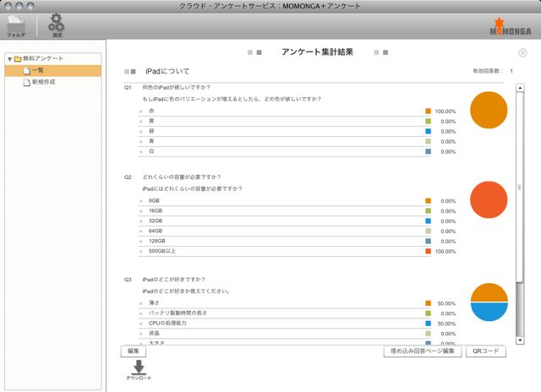Image resolution: width=541 pixels, height=392 pixels.
Task: Close the results panel with the X icon
Action: [522, 52]
